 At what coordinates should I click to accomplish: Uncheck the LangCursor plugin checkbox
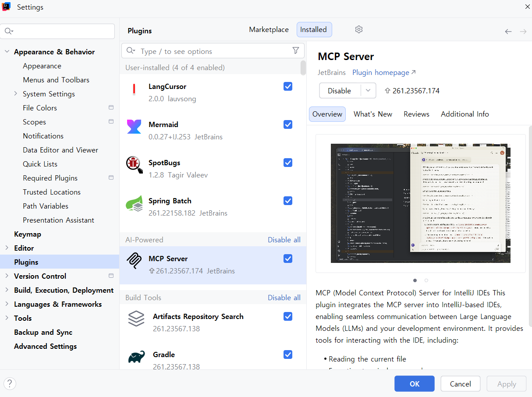coord(288,86)
